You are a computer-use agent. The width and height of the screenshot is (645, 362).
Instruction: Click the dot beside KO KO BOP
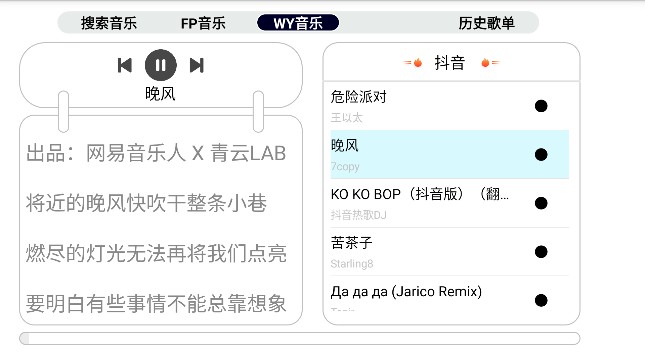541,203
